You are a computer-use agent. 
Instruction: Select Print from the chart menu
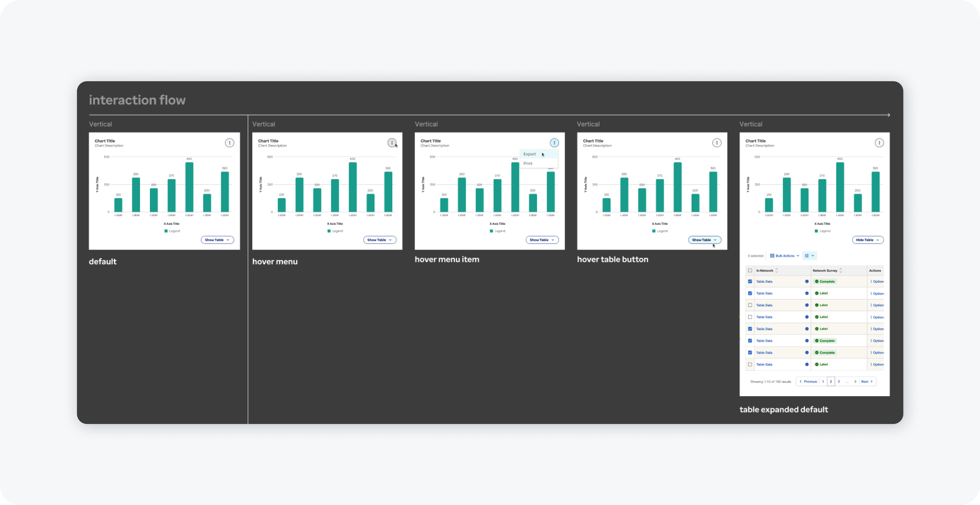coord(528,164)
